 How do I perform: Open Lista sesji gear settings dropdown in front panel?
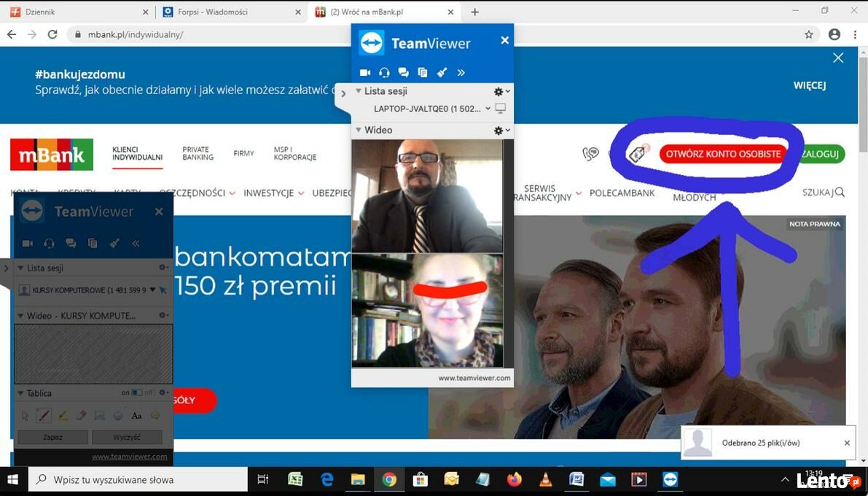(x=501, y=91)
